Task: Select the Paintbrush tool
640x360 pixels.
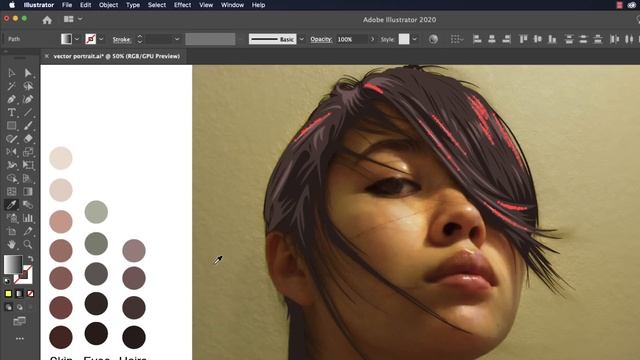Action: [x=28, y=126]
